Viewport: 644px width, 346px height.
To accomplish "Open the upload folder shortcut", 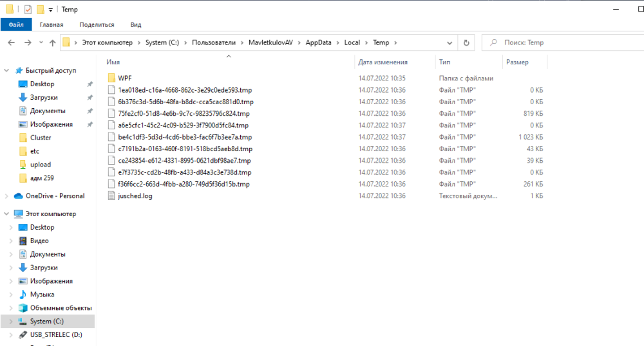I will [x=40, y=165].
